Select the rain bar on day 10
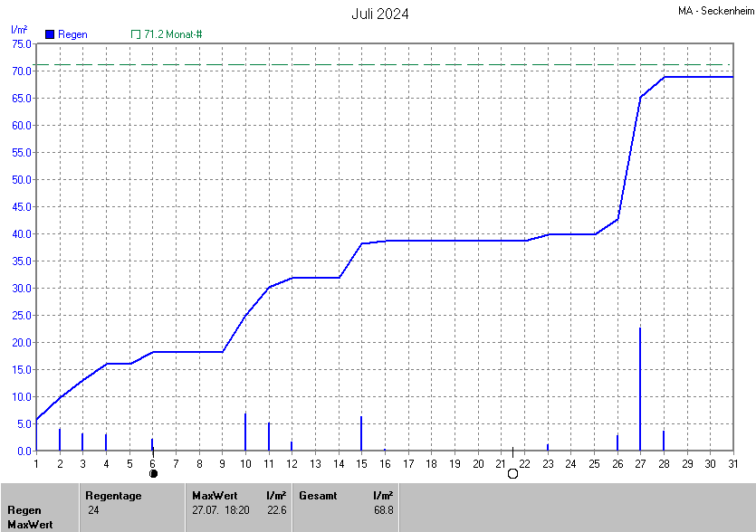The height and width of the screenshot is (532, 756). coord(245,432)
